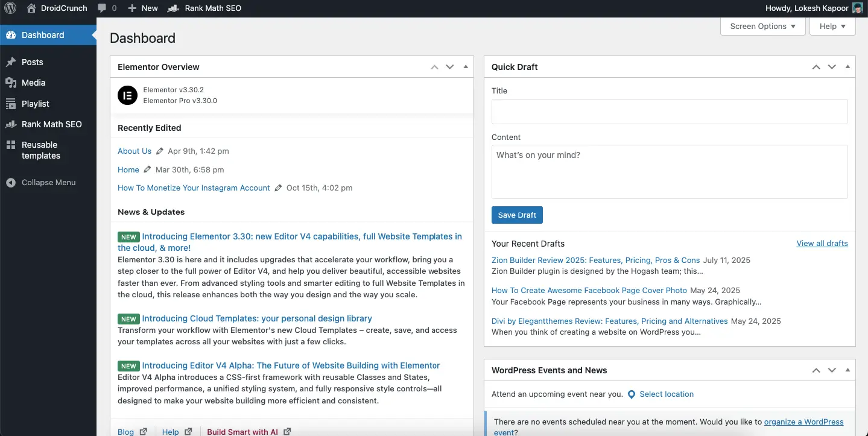The width and height of the screenshot is (868, 436).
Task: Open the Zion Builder Review 2025 draft
Action: (596, 260)
